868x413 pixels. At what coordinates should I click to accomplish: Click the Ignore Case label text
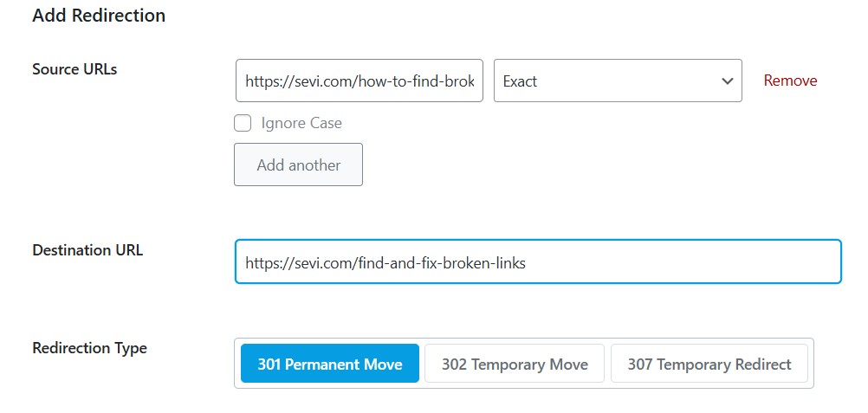pyautogui.click(x=301, y=123)
